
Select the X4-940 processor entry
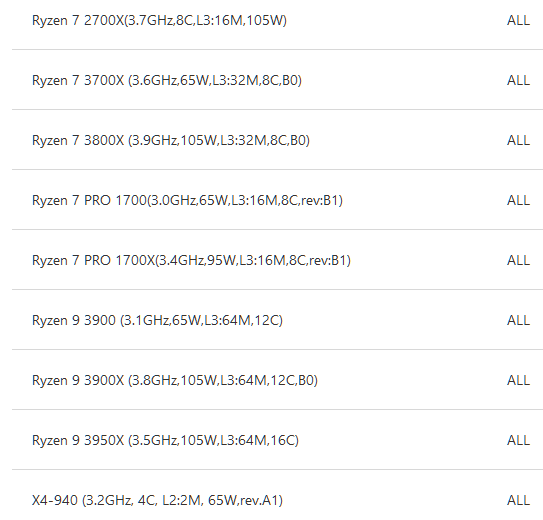pyautogui.click(x=158, y=501)
